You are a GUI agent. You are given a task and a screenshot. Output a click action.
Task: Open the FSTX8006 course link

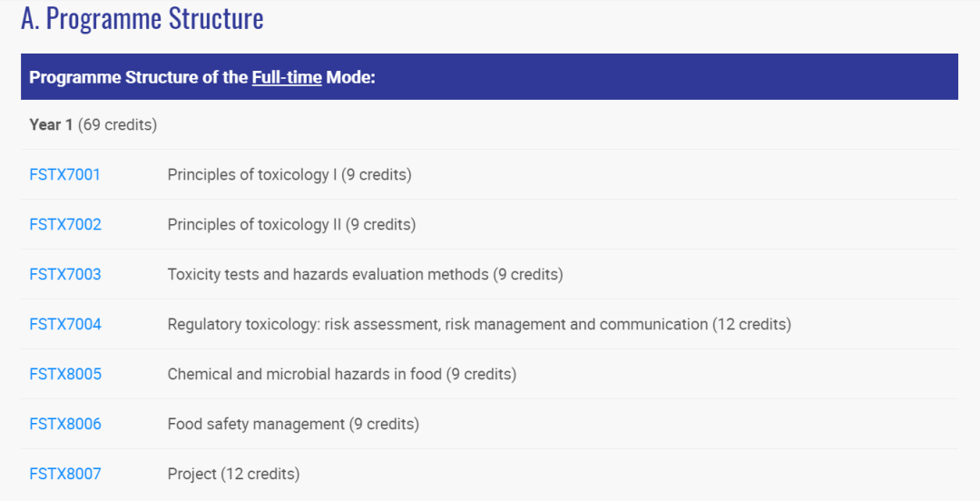coord(65,424)
